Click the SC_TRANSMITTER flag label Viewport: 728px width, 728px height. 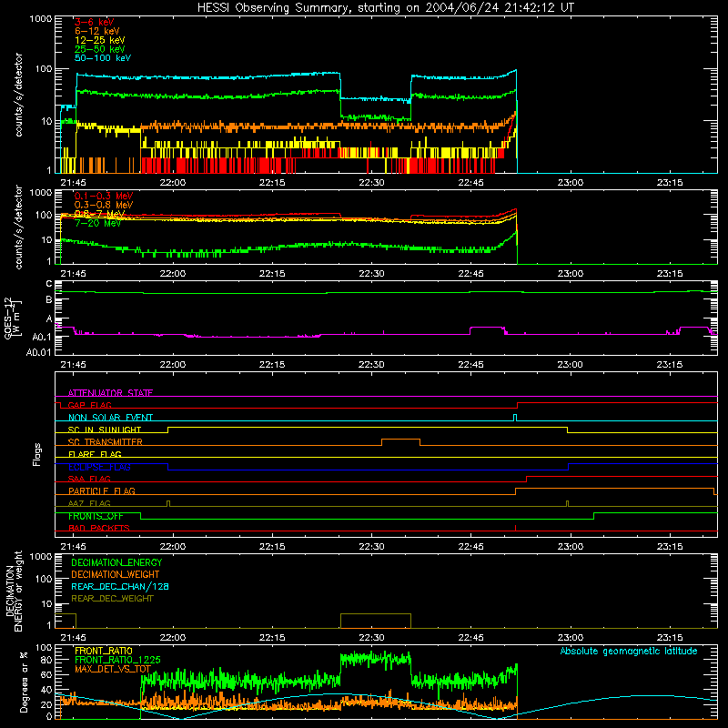[106, 442]
